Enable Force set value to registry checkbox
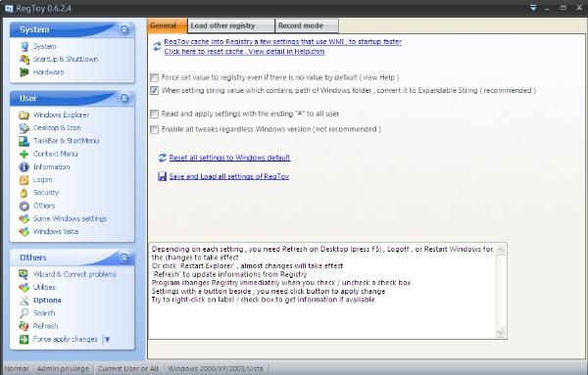The width and height of the screenshot is (588, 375). click(154, 77)
